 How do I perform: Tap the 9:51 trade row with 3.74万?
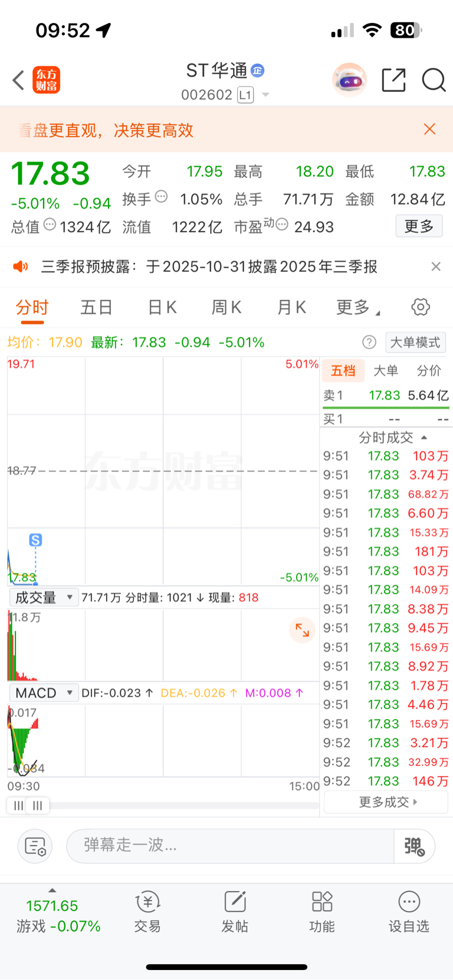(x=386, y=475)
